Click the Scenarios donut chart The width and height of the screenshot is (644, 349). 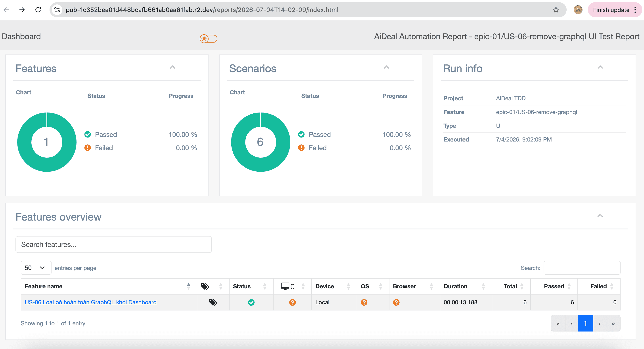(x=261, y=142)
